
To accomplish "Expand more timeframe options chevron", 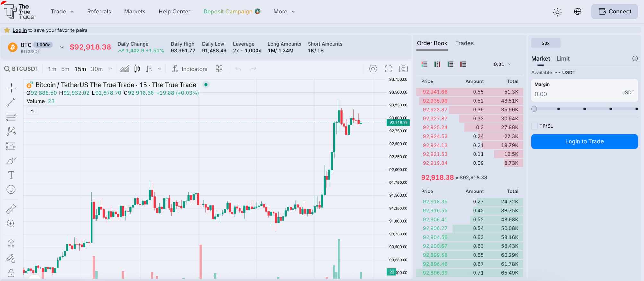I will (x=110, y=69).
